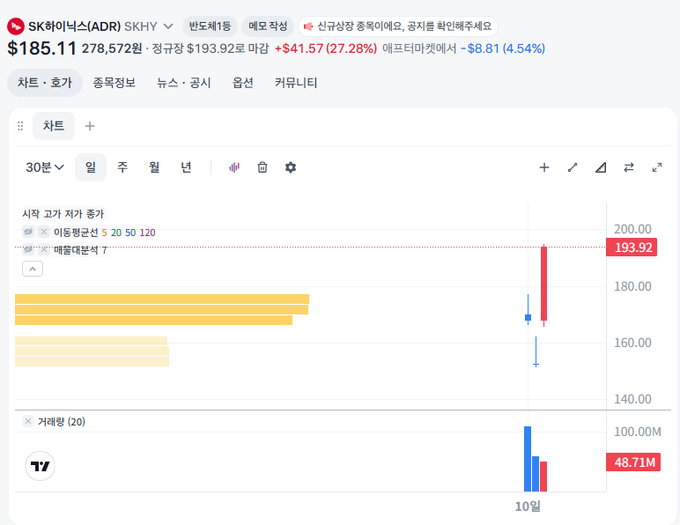Click the crosshair plus tool icon
680x525 pixels.
tap(544, 167)
